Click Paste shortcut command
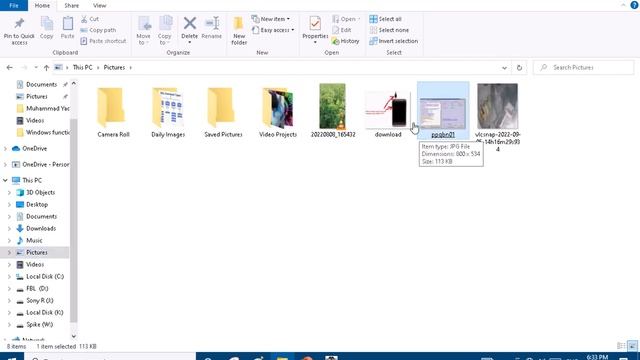The image size is (640, 360). point(103,41)
